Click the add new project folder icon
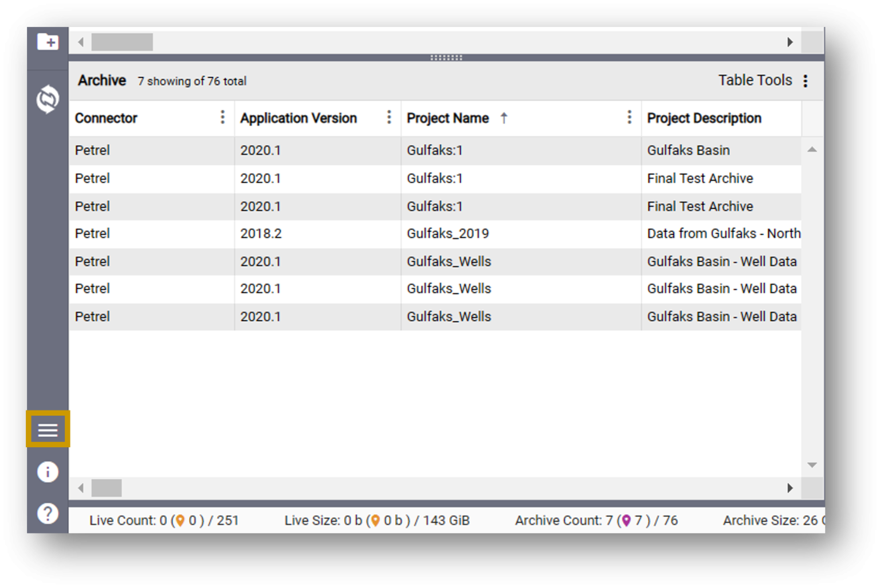The width and height of the screenshot is (880, 588). (x=48, y=41)
